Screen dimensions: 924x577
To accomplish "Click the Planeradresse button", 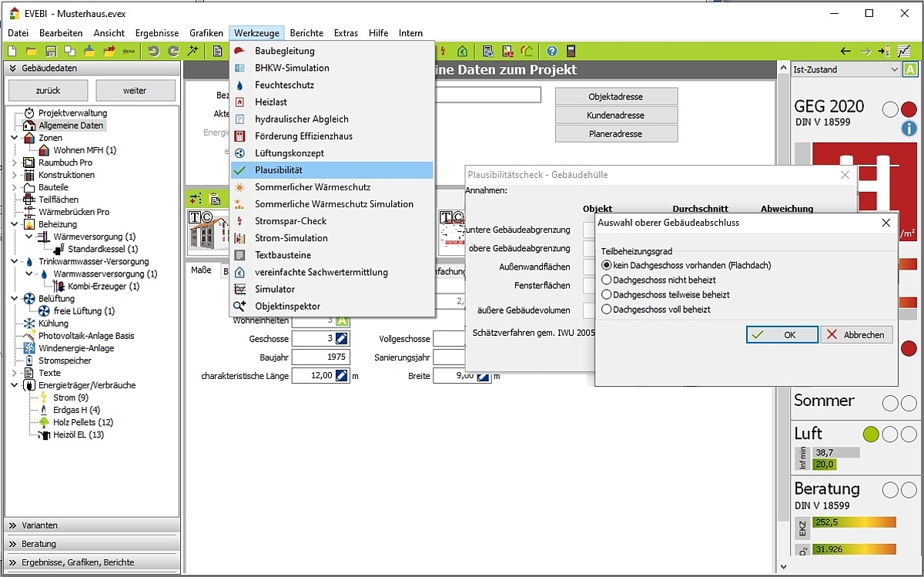I will click(616, 133).
